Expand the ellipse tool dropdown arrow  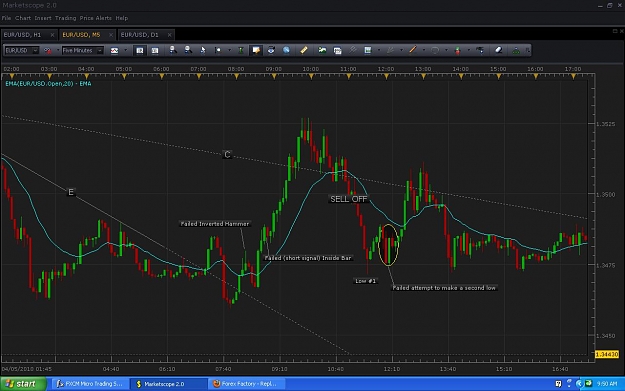tap(446, 50)
